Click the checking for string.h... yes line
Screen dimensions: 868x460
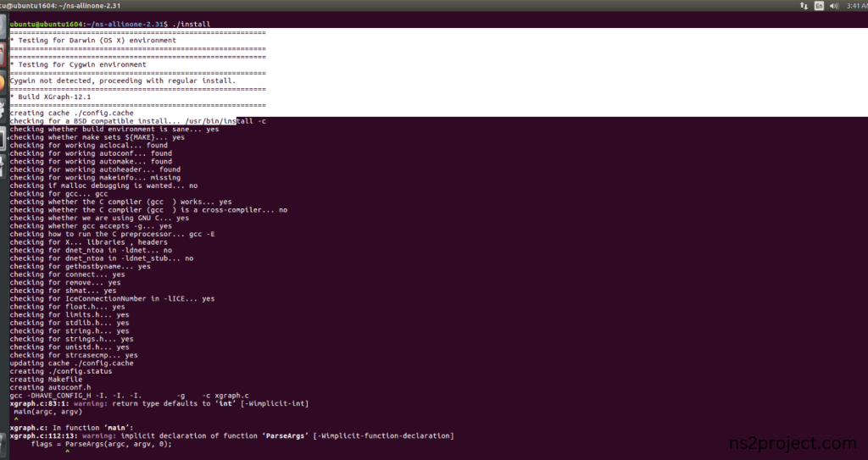[x=70, y=331]
